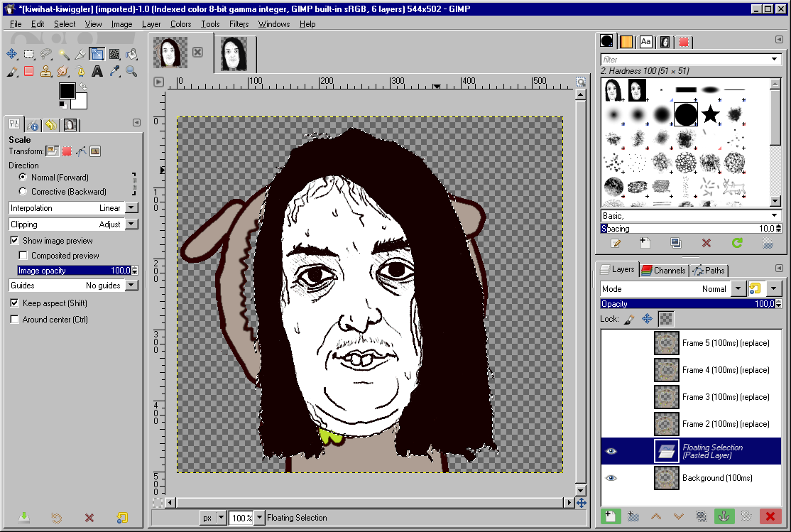Select the Move tool in the toolbox
791x532 pixels.
11,54
